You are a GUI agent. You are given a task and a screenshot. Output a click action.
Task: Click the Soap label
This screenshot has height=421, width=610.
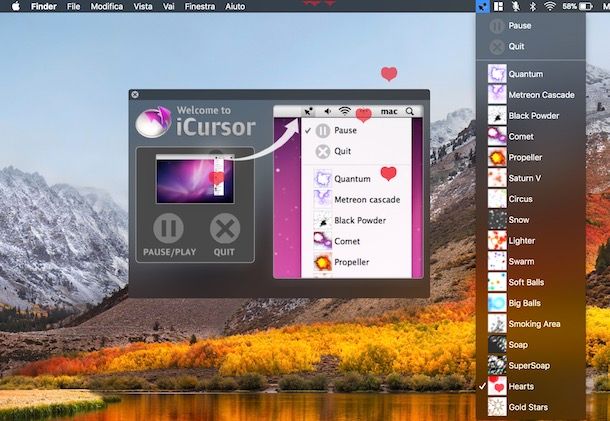518,345
